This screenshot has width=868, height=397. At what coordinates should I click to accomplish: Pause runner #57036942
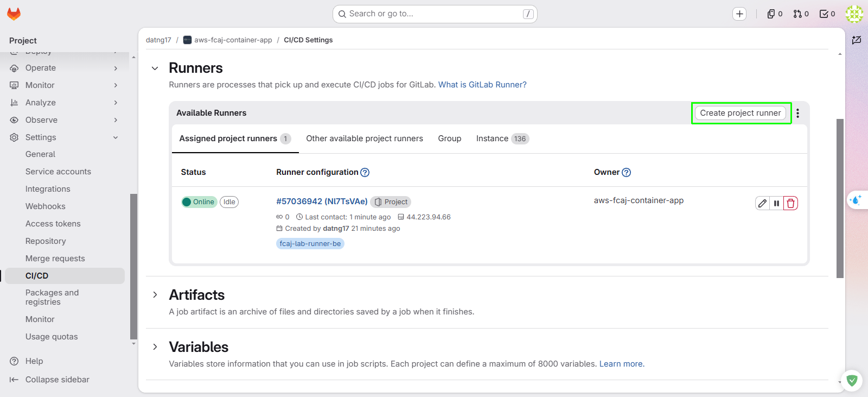[x=776, y=203]
